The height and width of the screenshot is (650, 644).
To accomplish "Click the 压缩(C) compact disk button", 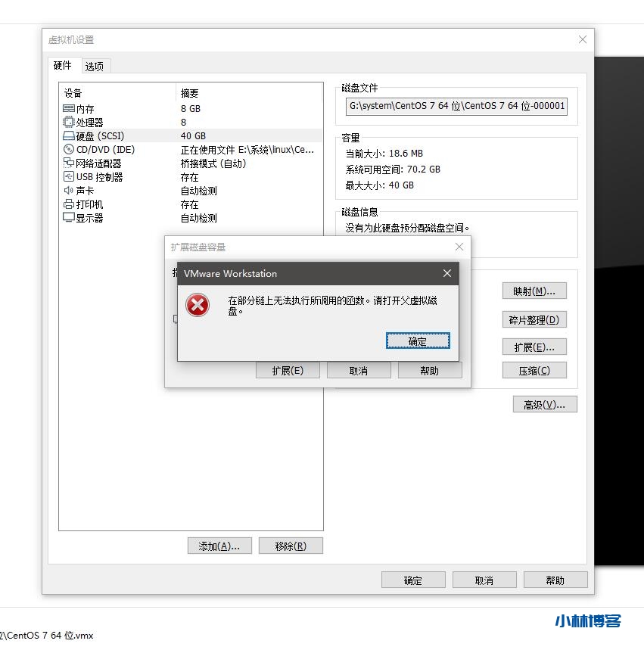I will coord(534,371).
